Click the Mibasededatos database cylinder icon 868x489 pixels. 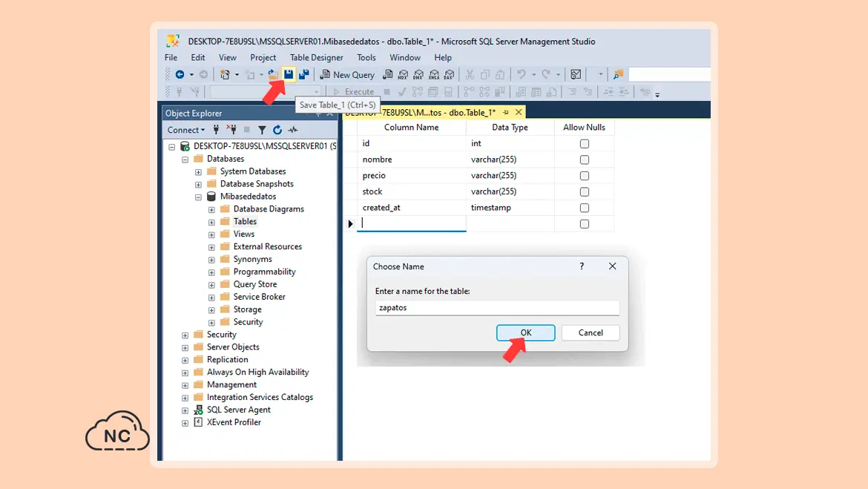tap(211, 197)
